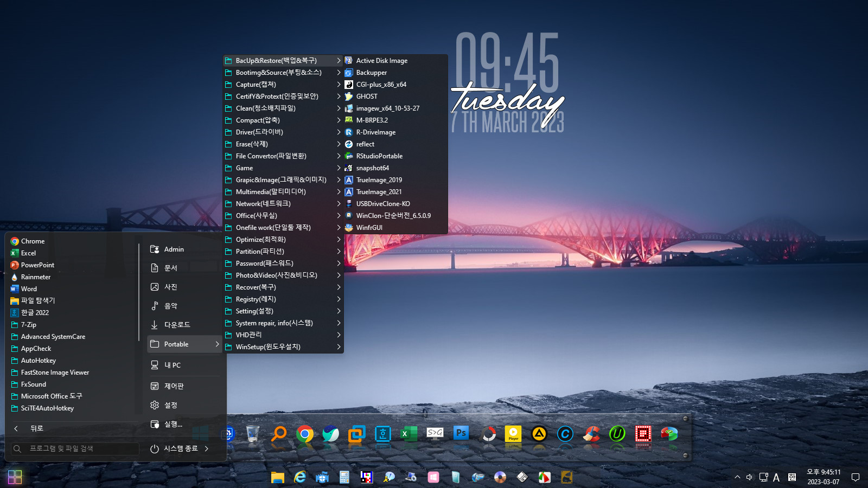Click the volume speaker tray icon
Viewport: 868px width, 488px height.
[x=750, y=477]
